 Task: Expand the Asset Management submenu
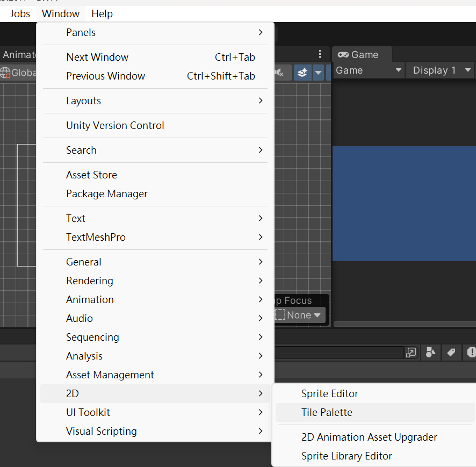pyautogui.click(x=155, y=375)
